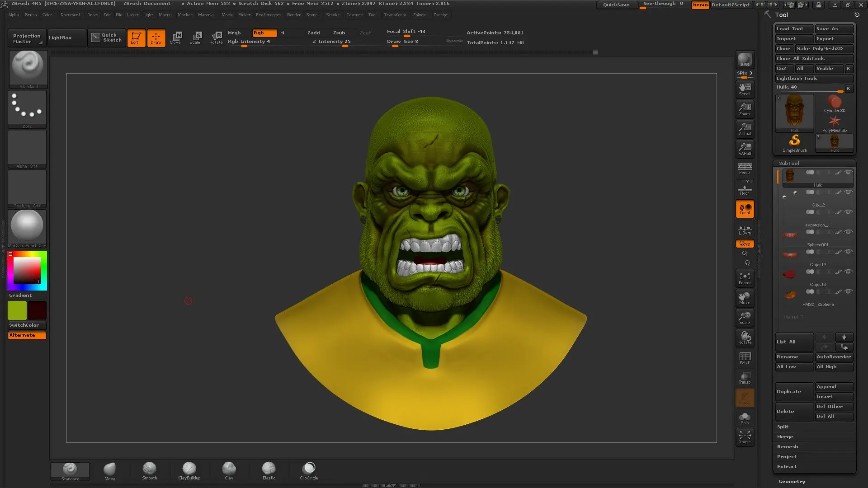Click Make PolyMesh3D button
The width and height of the screenshot is (868, 488).
(824, 49)
